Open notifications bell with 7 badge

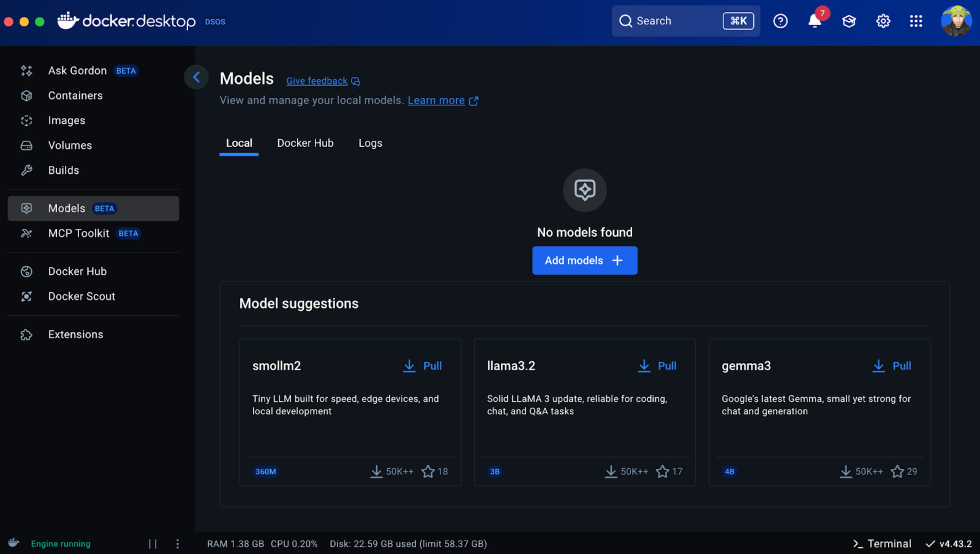pyautogui.click(x=815, y=20)
